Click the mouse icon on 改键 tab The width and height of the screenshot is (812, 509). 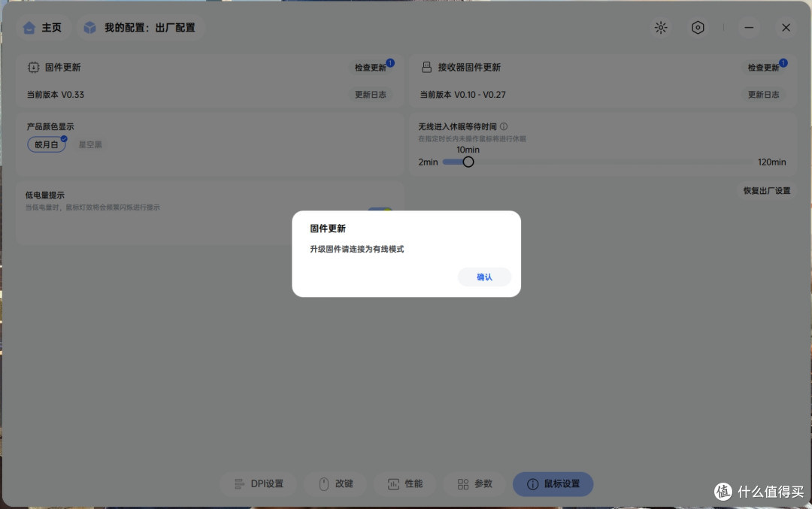pyautogui.click(x=323, y=483)
